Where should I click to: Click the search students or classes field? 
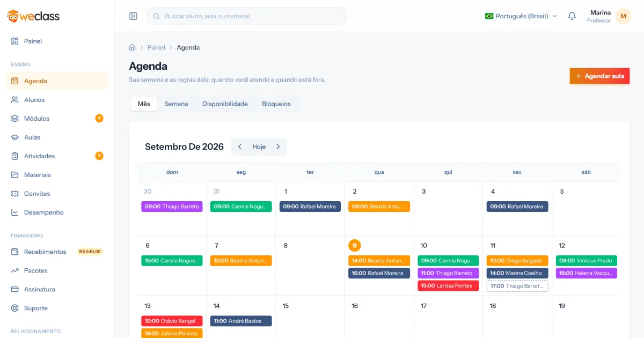pos(247,16)
